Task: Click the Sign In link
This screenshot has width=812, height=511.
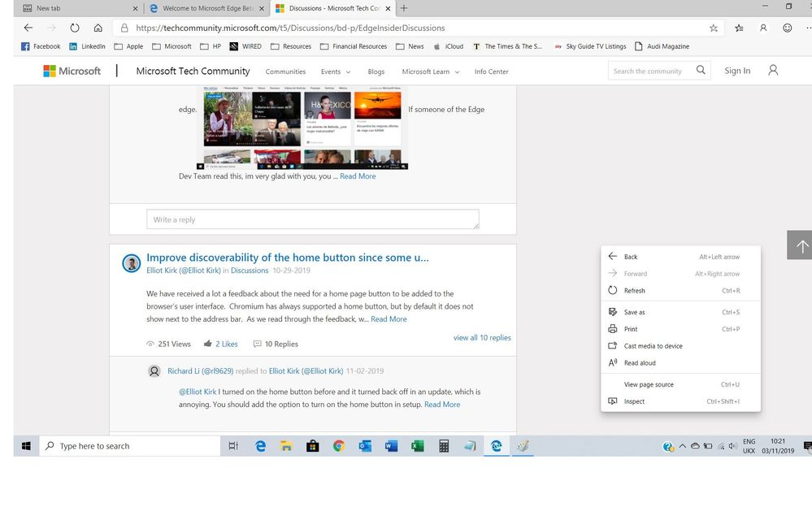Action: [737, 71]
